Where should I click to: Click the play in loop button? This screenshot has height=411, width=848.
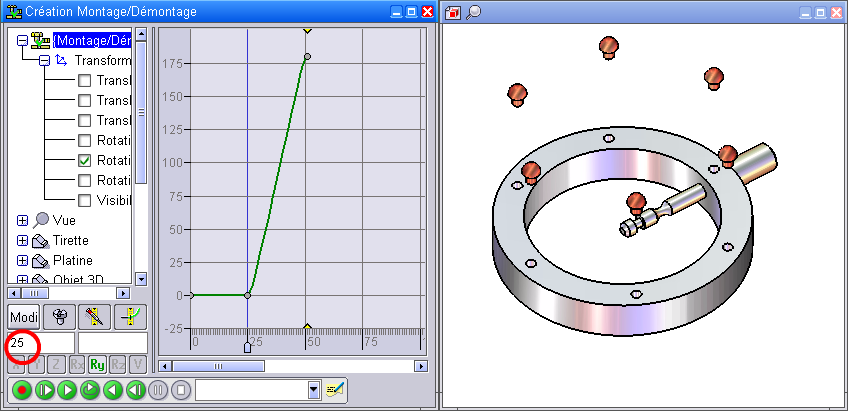pyautogui.click(x=90, y=390)
